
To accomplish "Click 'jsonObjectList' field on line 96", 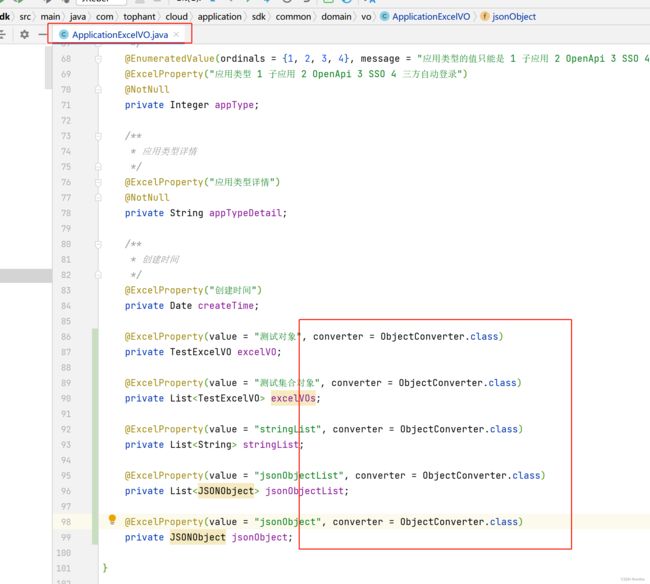I will pos(305,491).
